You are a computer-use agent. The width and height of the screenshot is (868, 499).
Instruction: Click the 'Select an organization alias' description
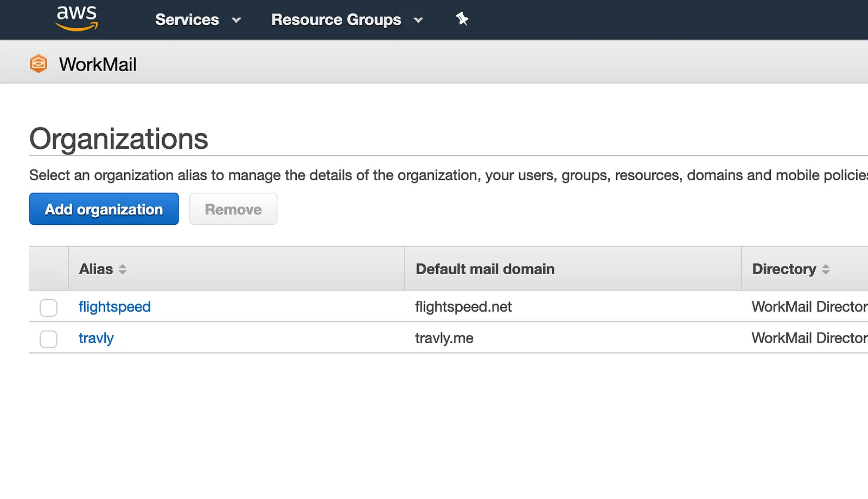[x=449, y=175]
